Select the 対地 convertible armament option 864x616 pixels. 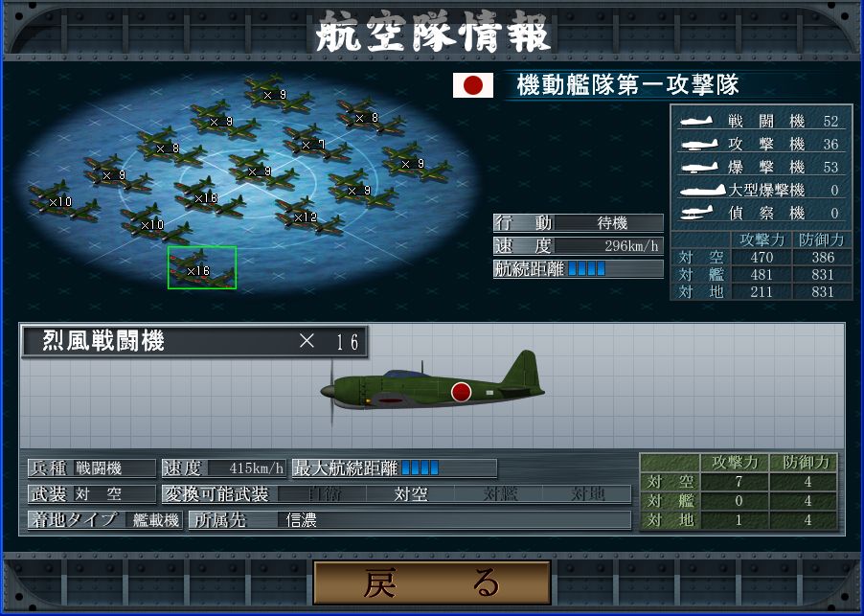(587, 494)
